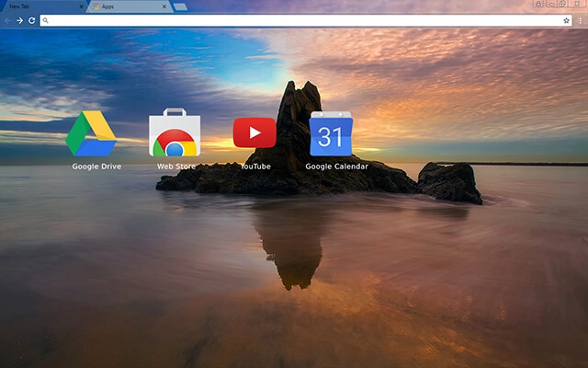Viewport: 588px width, 368px height.
Task: Open the YouTube app icon
Action: pos(254,132)
